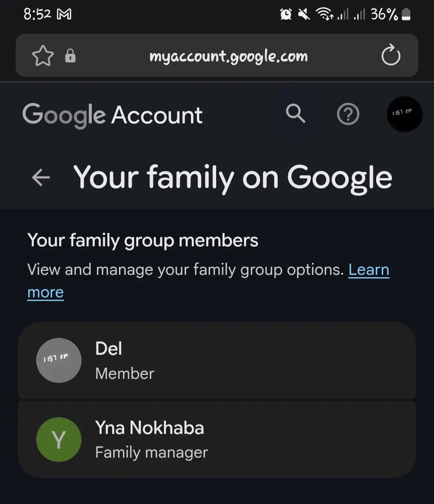Tap the bookmark star icon
The width and height of the screenshot is (434, 504).
coord(43,55)
